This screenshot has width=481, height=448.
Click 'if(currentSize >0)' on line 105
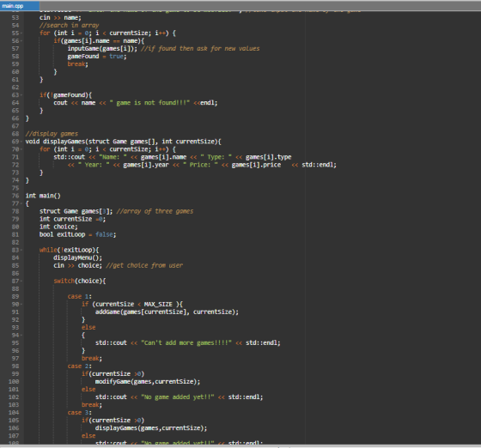(x=113, y=421)
